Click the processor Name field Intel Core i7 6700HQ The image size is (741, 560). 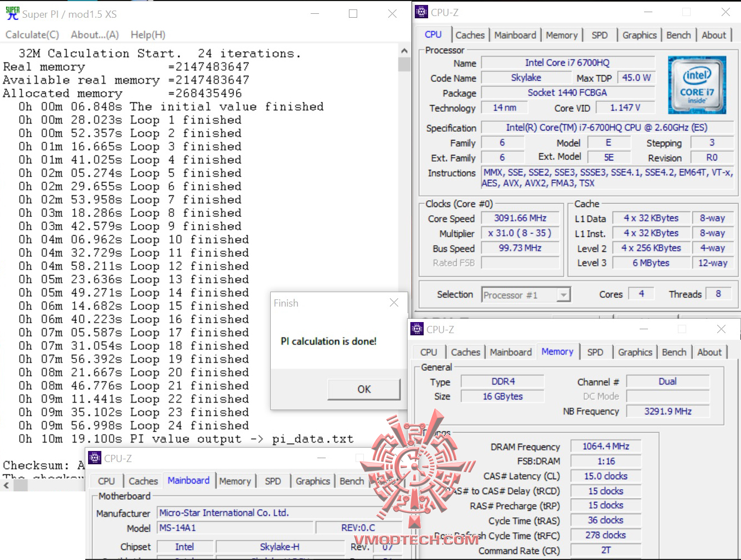(x=567, y=63)
